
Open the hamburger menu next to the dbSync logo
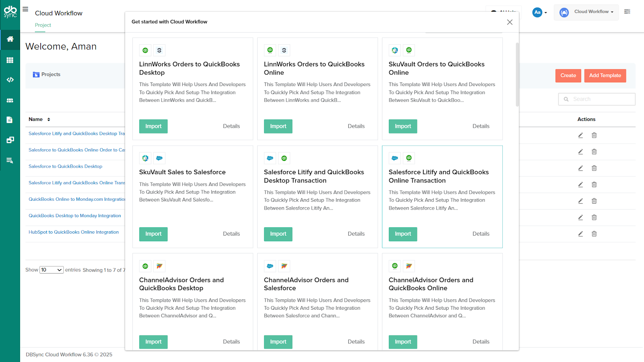(25, 9)
